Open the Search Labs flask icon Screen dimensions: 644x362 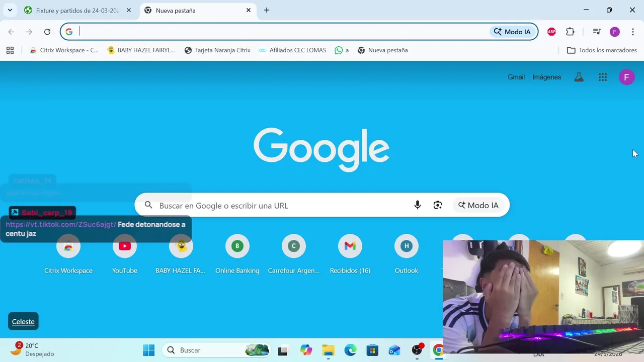coord(579,77)
